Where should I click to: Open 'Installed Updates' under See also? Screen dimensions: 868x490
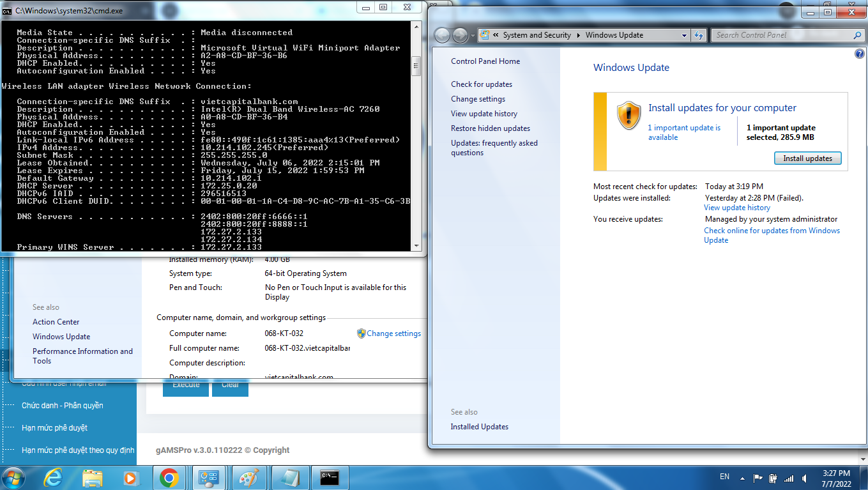[480, 427]
